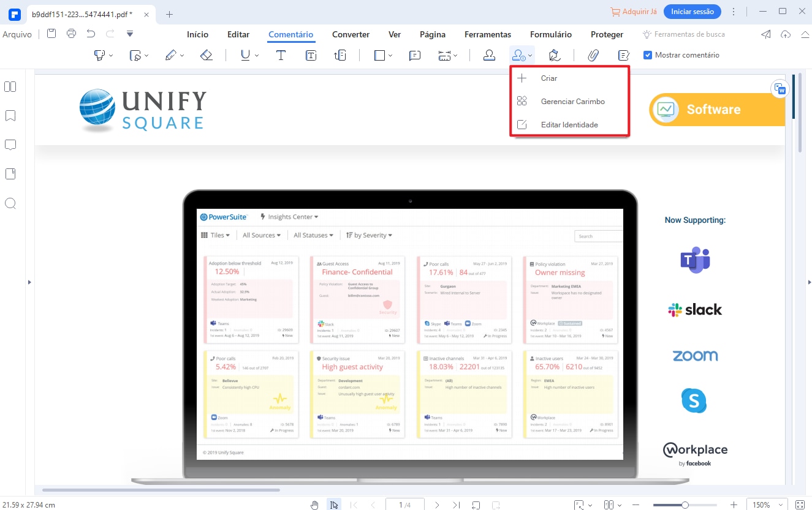812x510 pixels.
Task: Open the search panel in the sidebar
Action: [10, 203]
